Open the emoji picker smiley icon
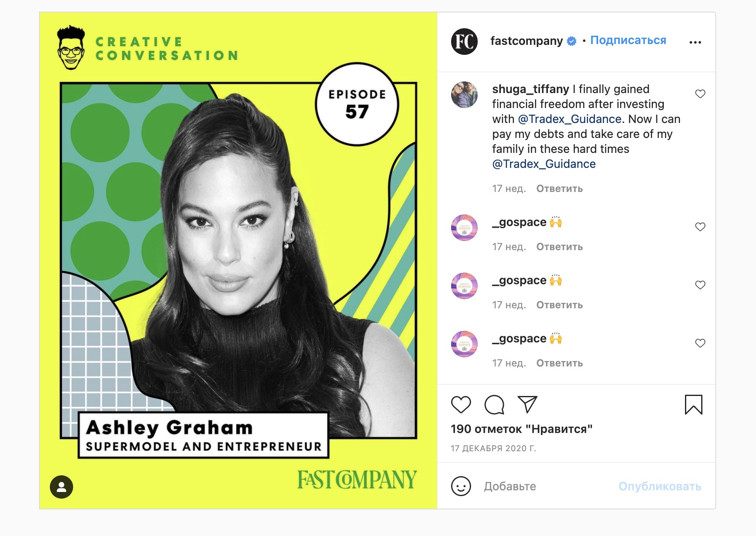 461,486
